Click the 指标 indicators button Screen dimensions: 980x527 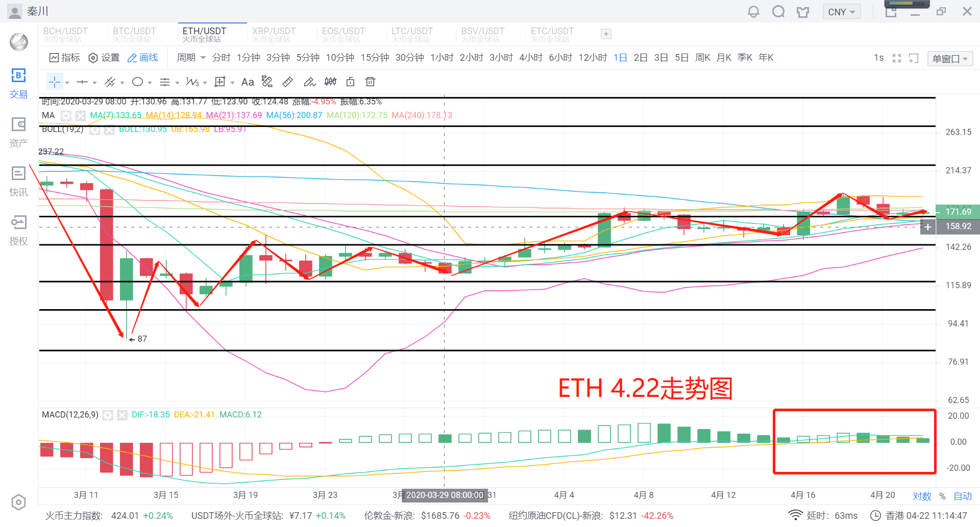click(x=65, y=58)
